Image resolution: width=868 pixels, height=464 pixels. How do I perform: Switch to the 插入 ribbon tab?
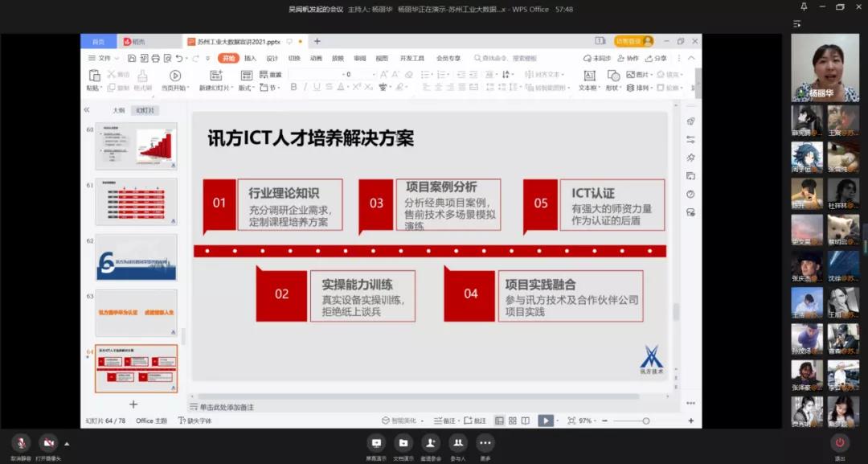click(x=249, y=58)
